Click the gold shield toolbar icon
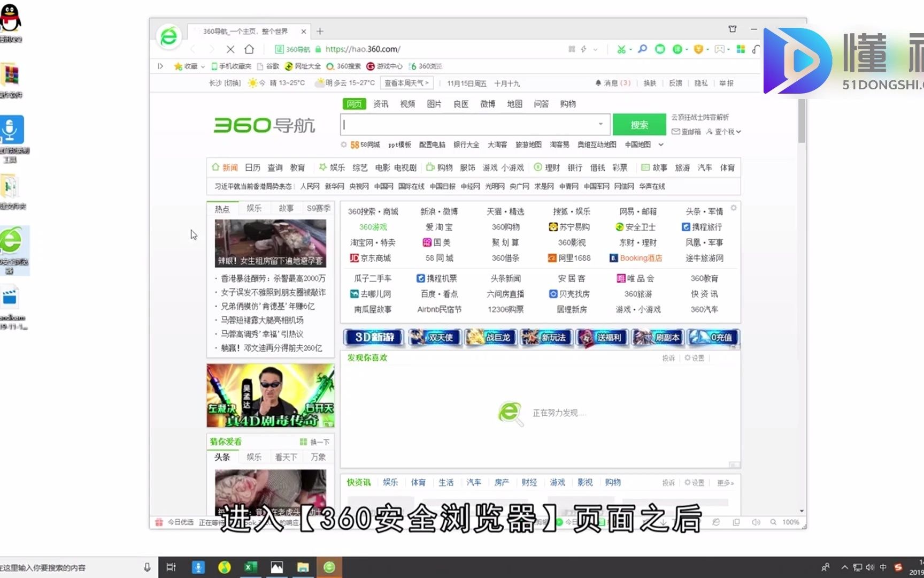 [698, 49]
